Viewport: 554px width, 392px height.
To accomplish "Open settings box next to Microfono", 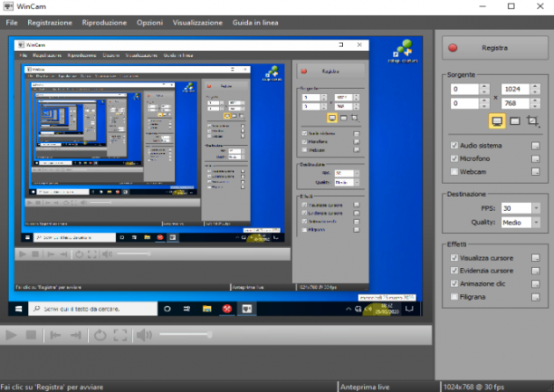I will pyautogui.click(x=536, y=158).
